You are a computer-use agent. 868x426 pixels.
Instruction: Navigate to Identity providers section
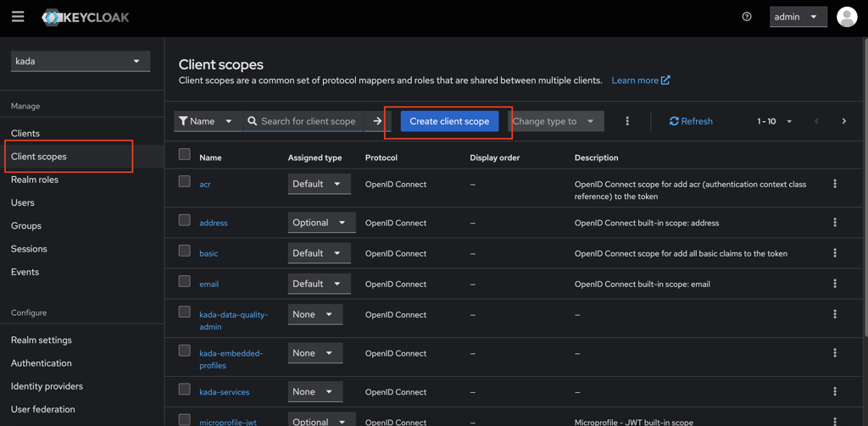click(47, 386)
